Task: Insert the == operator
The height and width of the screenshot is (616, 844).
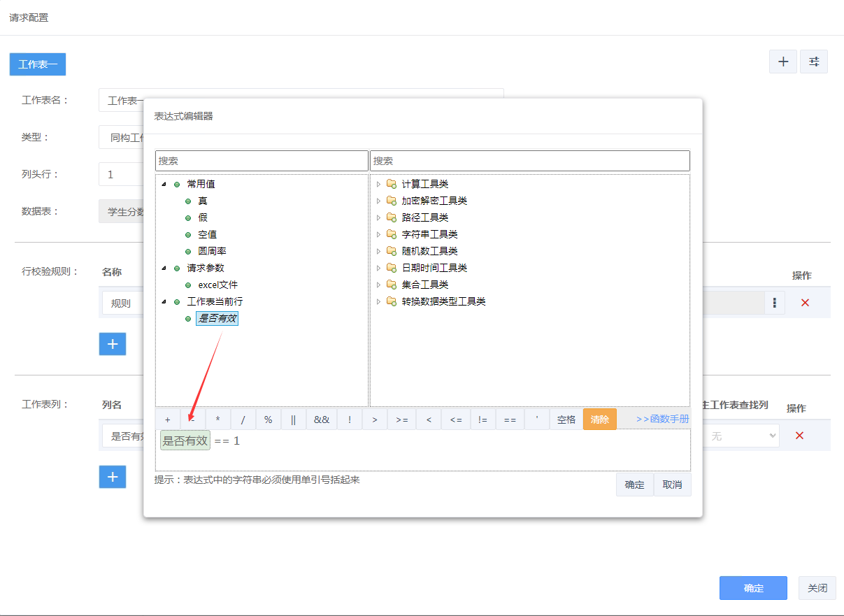Action: point(510,420)
